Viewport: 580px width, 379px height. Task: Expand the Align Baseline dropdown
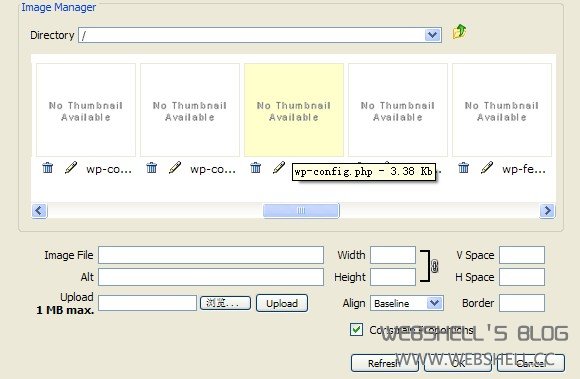point(435,303)
